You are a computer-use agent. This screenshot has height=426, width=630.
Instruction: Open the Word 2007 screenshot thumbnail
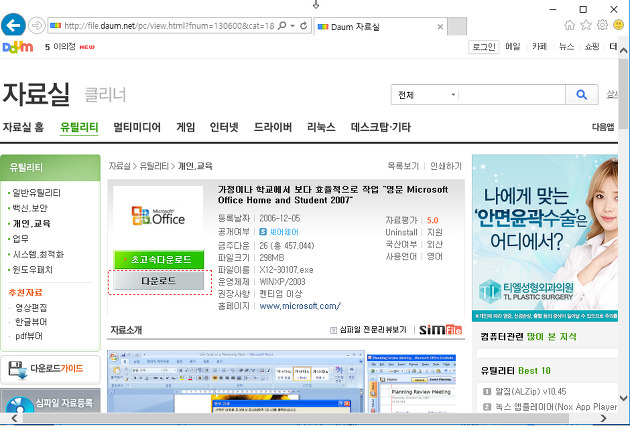(236, 381)
